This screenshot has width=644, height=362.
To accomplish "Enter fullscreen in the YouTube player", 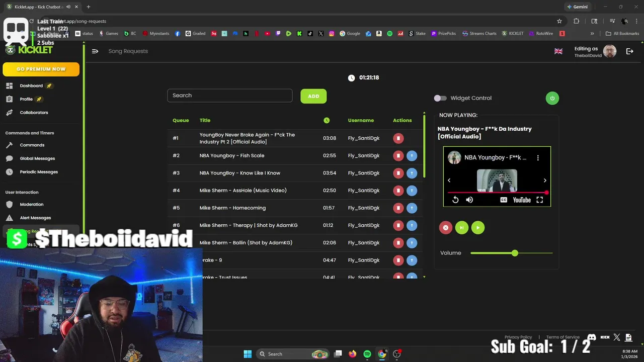I will tap(539, 200).
